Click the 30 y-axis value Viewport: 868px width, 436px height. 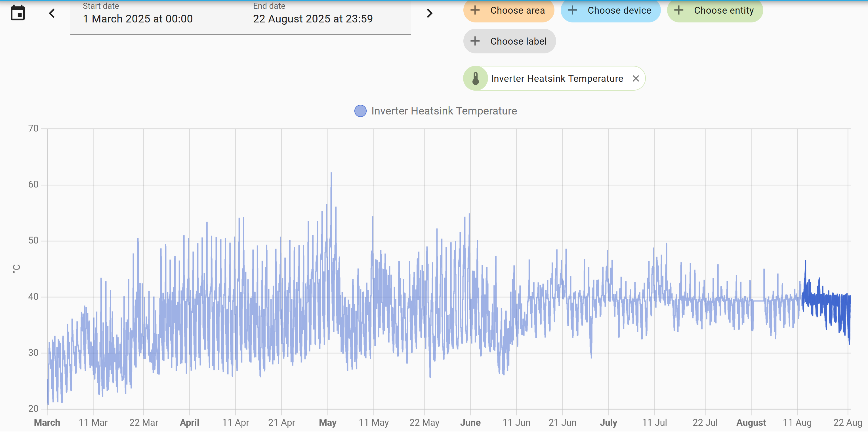click(33, 353)
